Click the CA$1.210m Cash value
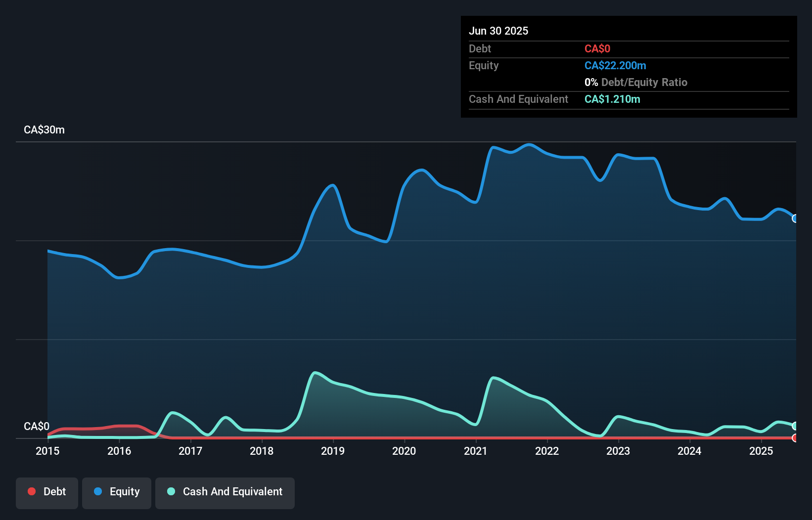Image resolution: width=812 pixels, height=520 pixels. pyautogui.click(x=612, y=99)
